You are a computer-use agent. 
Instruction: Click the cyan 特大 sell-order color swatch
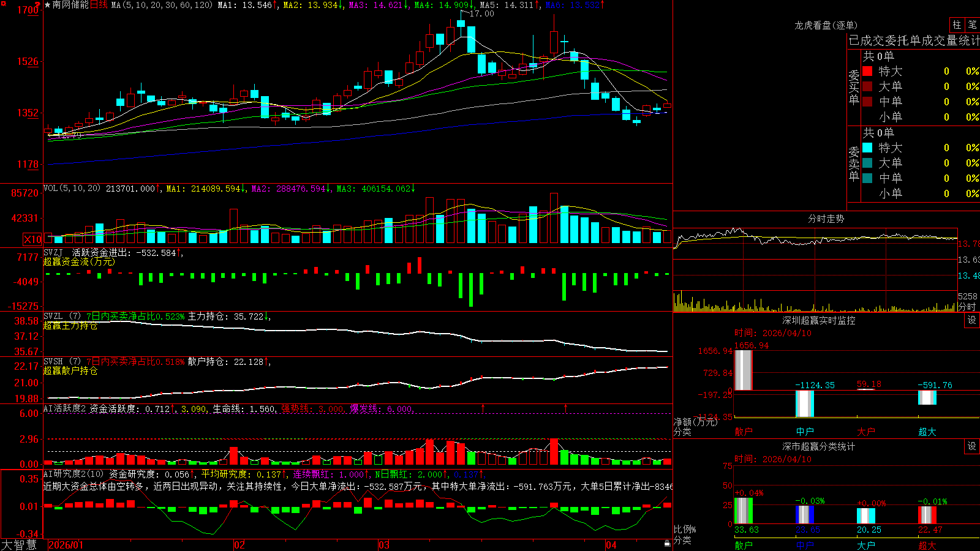pyautogui.click(x=867, y=148)
